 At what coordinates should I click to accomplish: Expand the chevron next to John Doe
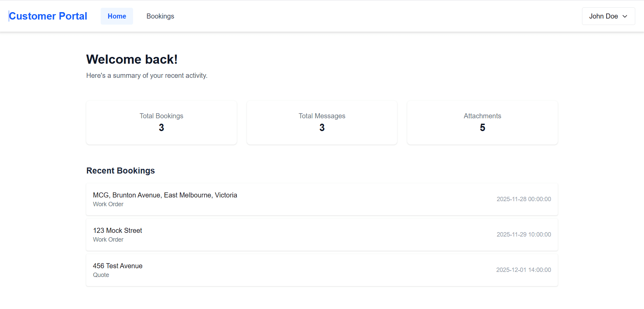[x=625, y=16]
